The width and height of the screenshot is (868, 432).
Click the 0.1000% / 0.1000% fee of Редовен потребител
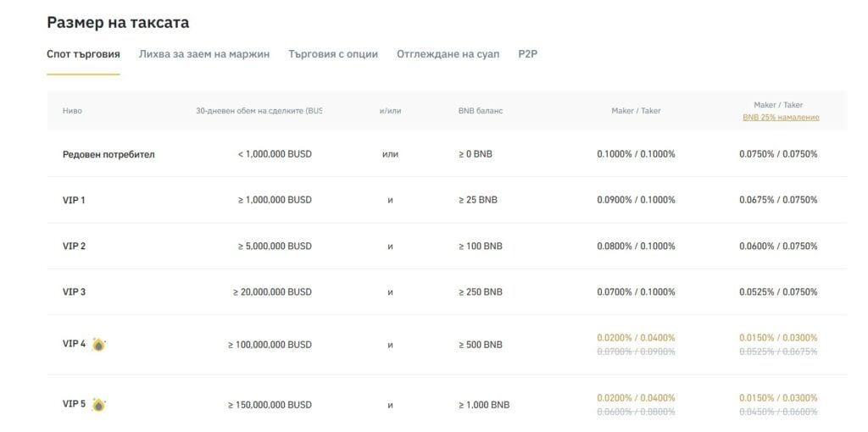pyautogui.click(x=636, y=154)
